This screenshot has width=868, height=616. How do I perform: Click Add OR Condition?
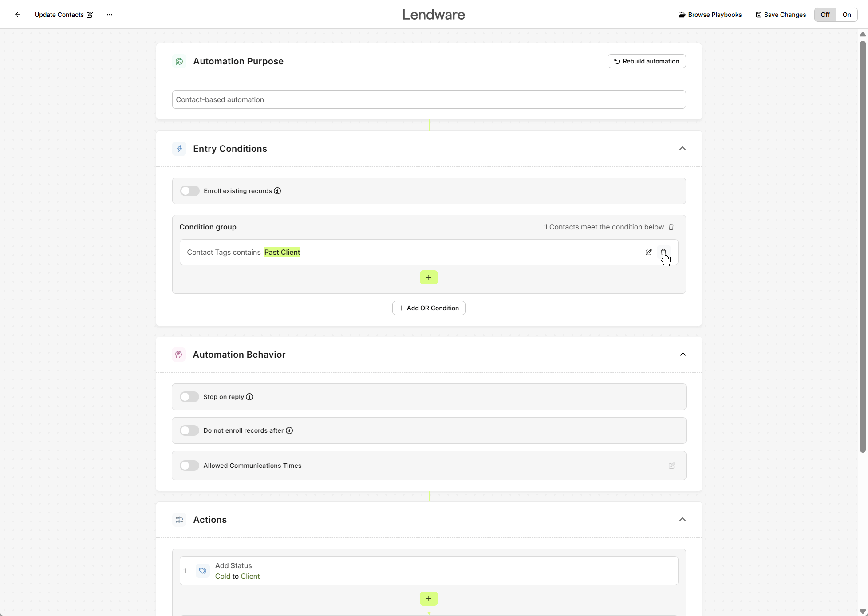click(x=428, y=308)
